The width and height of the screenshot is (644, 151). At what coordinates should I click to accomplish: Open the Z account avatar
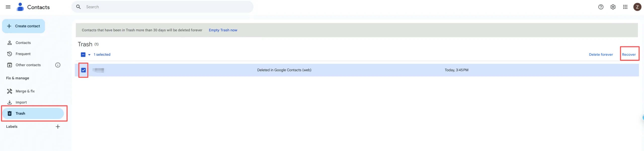[x=637, y=7]
